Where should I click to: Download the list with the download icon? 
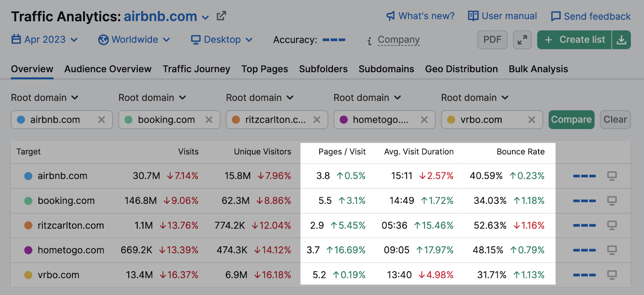[x=621, y=40]
